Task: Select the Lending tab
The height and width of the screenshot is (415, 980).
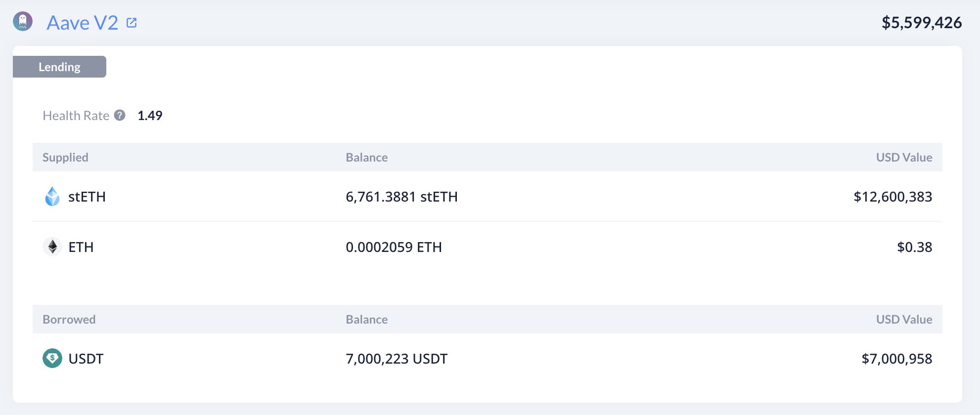Action: [59, 67]
